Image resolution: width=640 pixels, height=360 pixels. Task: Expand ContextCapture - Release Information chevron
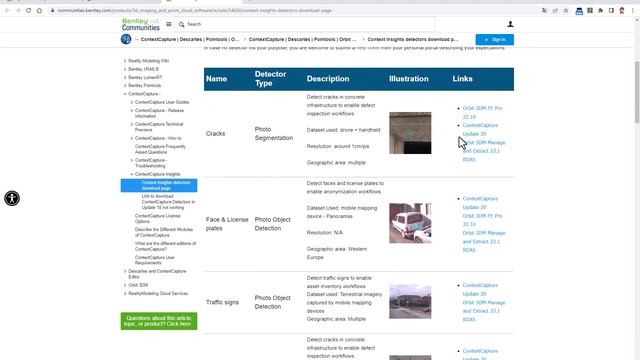pyautogui.click(x=132, y=111)
